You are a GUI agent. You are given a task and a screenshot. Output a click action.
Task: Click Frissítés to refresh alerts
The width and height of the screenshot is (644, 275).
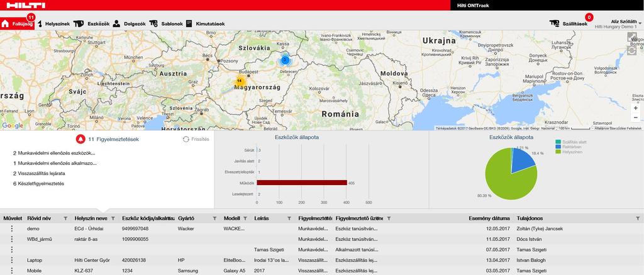tap(196, 139)
